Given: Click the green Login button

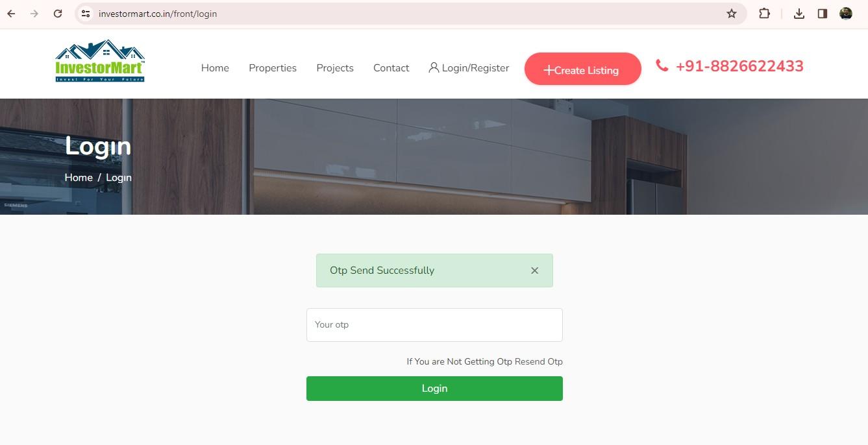Looking at the screenshot, I should (434, 389).
